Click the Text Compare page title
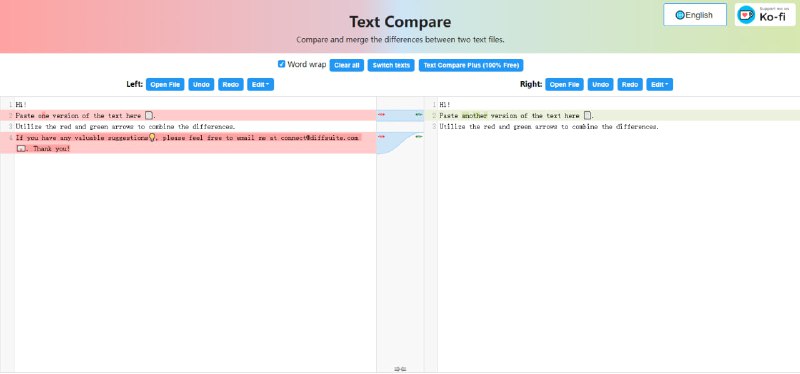The height and width of the screenshot is (374, 800). click(400, 22)
